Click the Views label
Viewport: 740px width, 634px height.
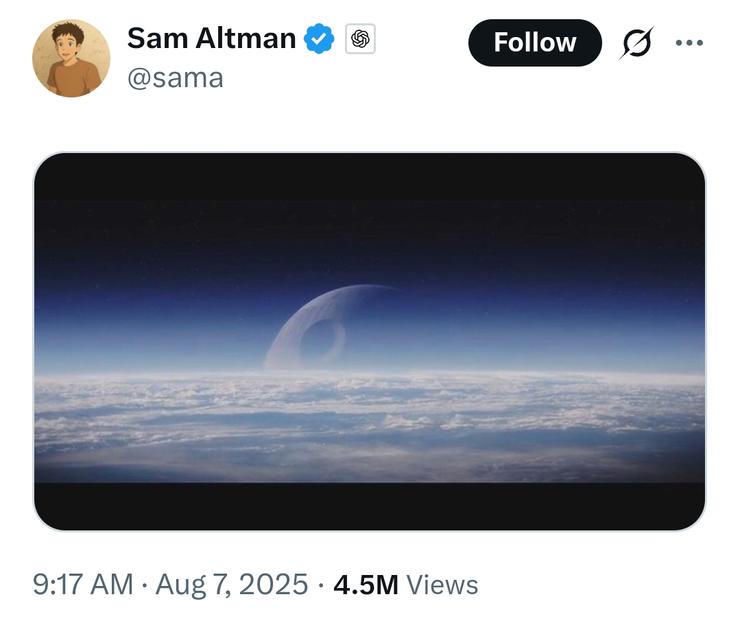443,585
